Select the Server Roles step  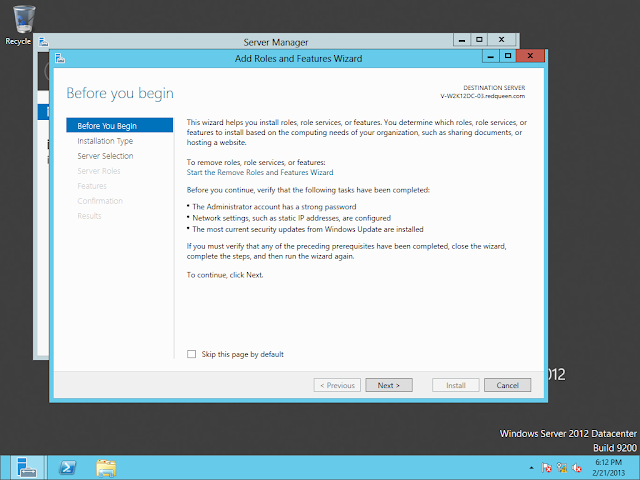[99, 171]
